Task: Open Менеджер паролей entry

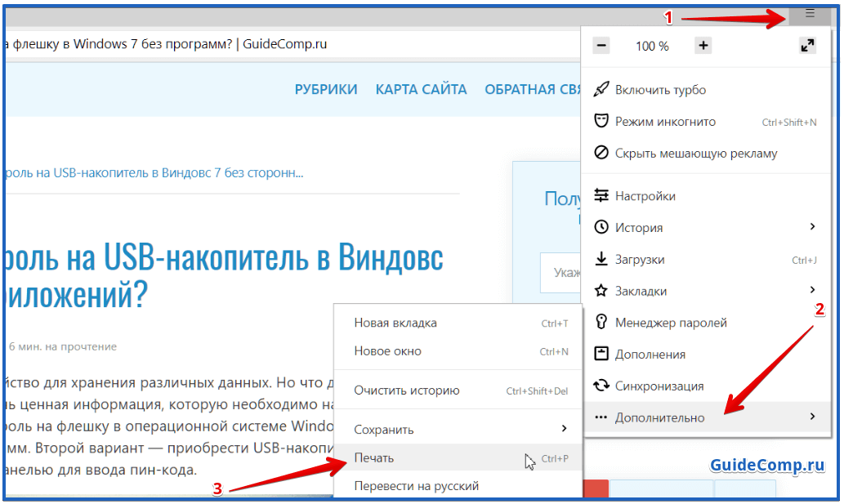Action: [707, 322]
